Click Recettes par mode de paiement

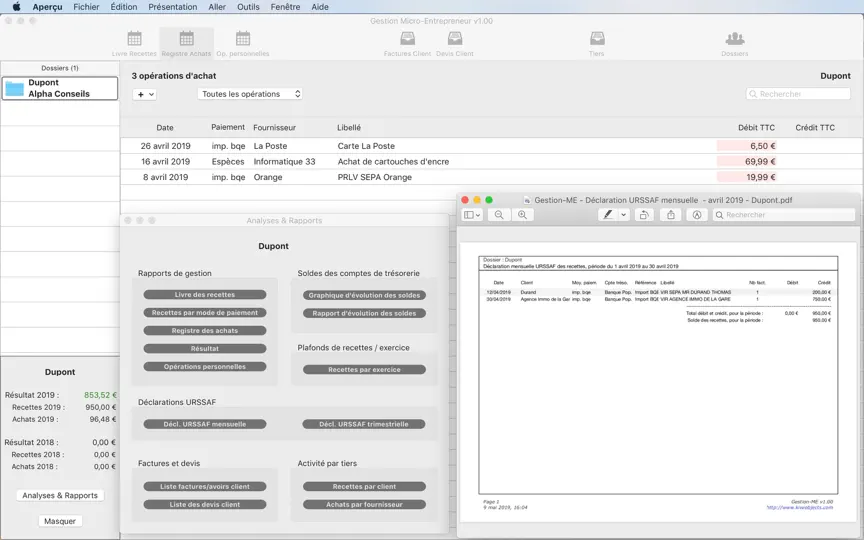pyautogui.click(x=205, y=312)
